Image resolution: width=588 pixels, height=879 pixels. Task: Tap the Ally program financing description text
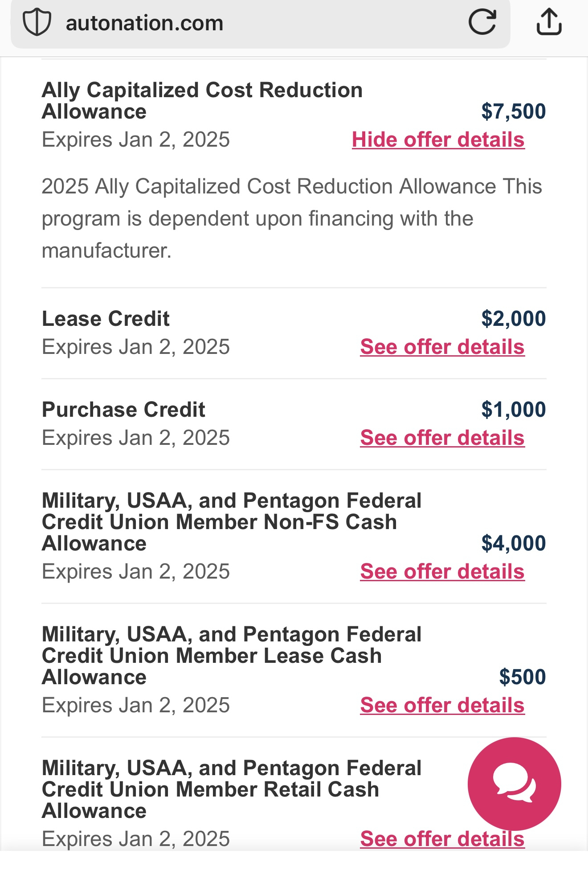pyautogui.click(x=292, y=218)
